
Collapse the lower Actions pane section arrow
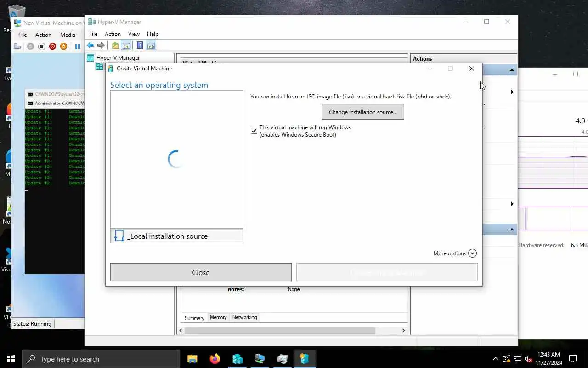(512, 229)
